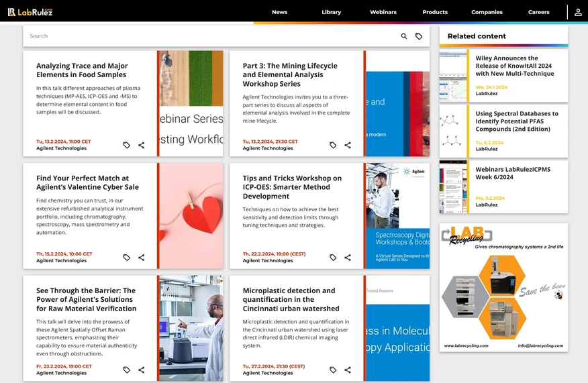The width and height of the screenshot is (588, 383).
Task: Click date Tu, 13.2.2024, 21:30 CET
Action: click(270, 142)
